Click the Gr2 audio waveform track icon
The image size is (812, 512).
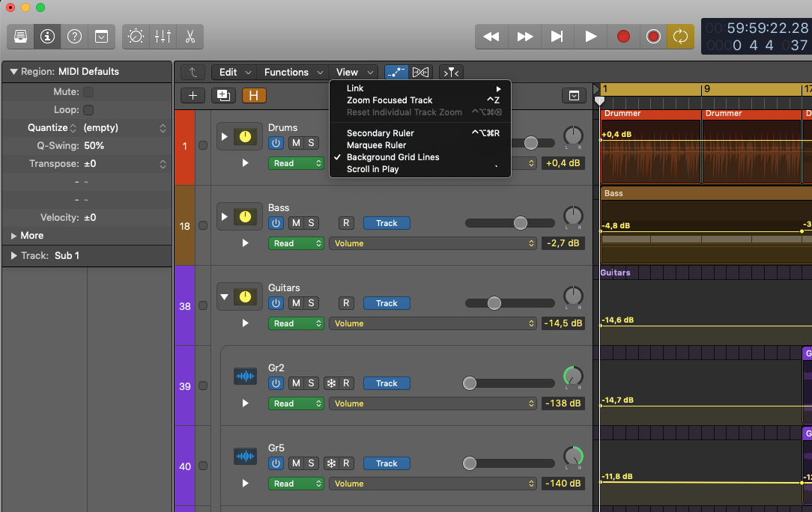[x=246, y=377]
